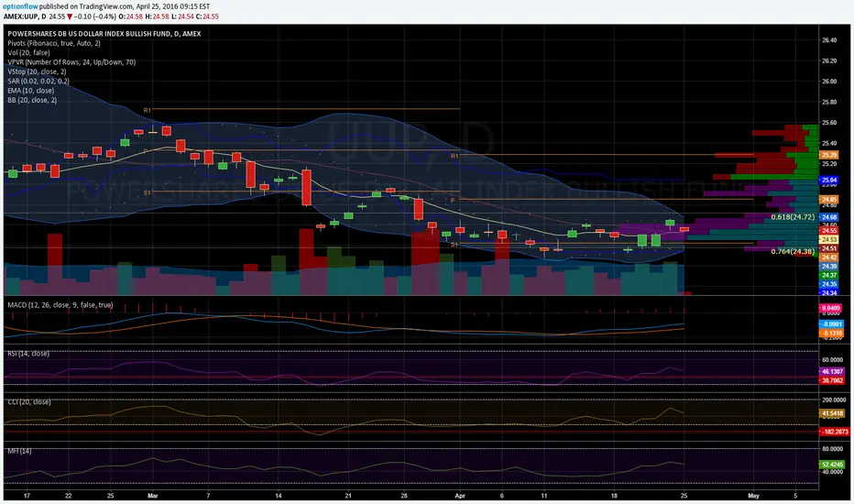The height and width of the screenshot is (504, 854).
Task: Click the 17 date axis label
Action: pos(27,496)
